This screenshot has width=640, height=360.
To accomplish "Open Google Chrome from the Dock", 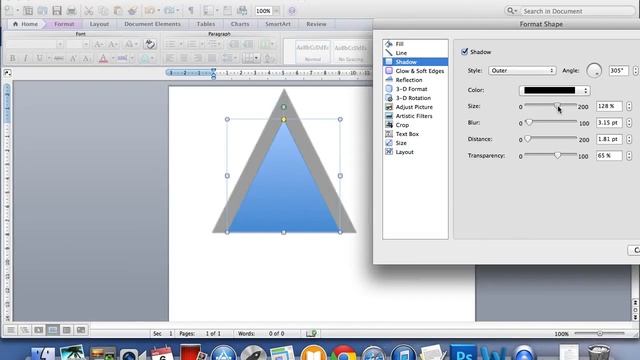I will [x=343, y=353].
